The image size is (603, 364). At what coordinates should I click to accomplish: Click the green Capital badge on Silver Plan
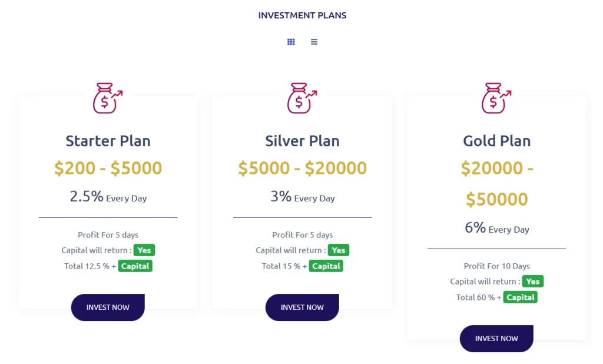(x=326, y=266)
